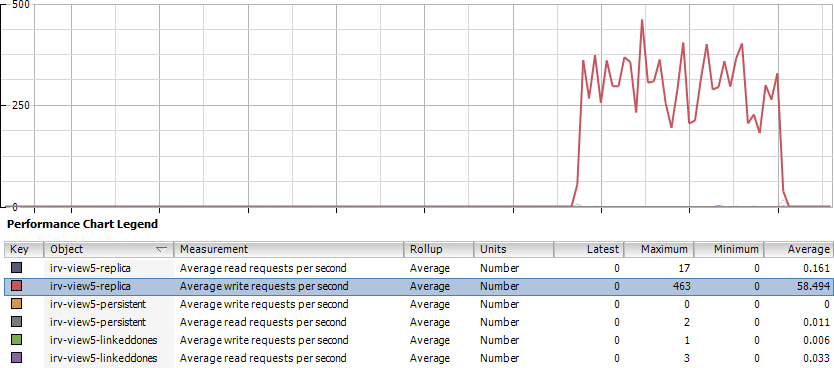
Task: Click the maximum value 463
Action: [681, 286]
